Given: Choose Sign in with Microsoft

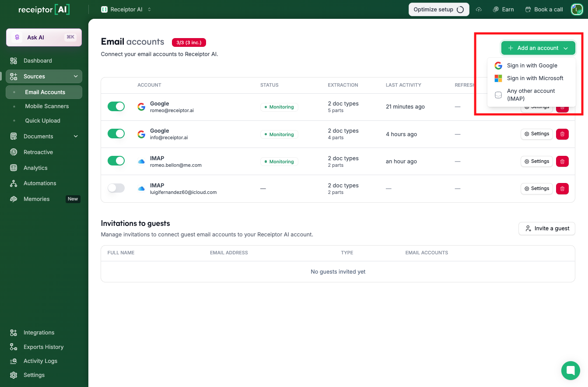Looking at the screenshot, I should click(531, 78).
